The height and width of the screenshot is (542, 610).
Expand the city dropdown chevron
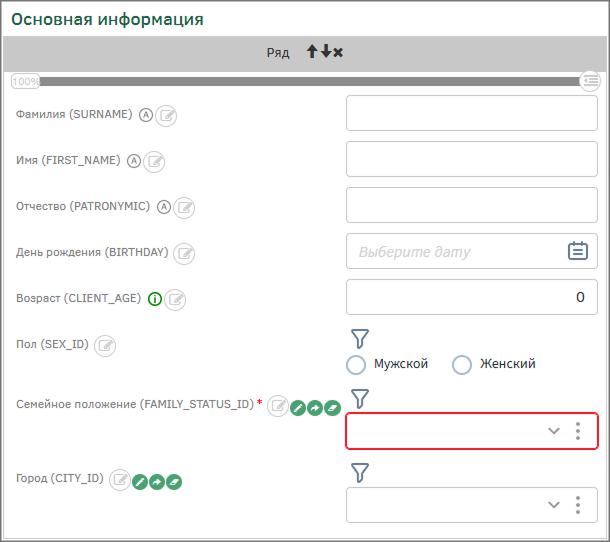tap(554, 505)
